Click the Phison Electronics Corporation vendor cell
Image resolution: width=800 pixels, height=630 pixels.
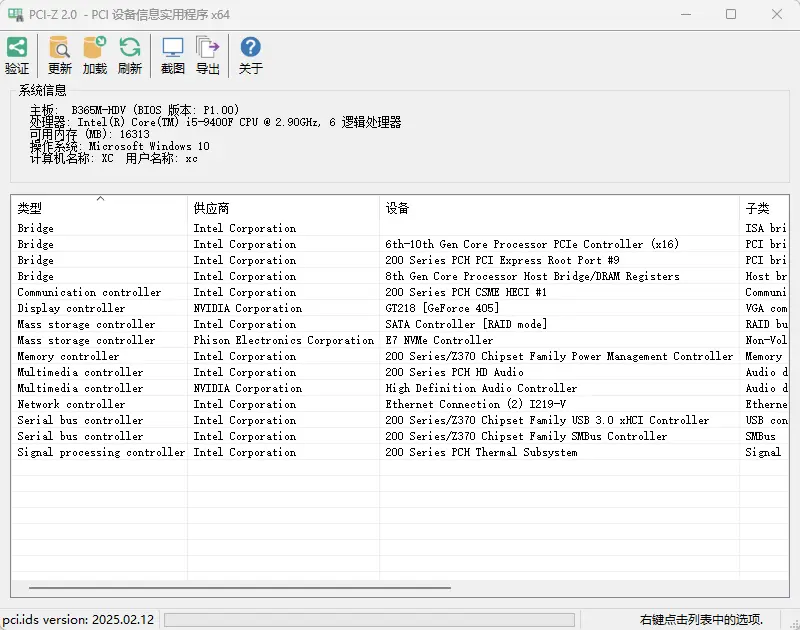(x=284, y=340)
